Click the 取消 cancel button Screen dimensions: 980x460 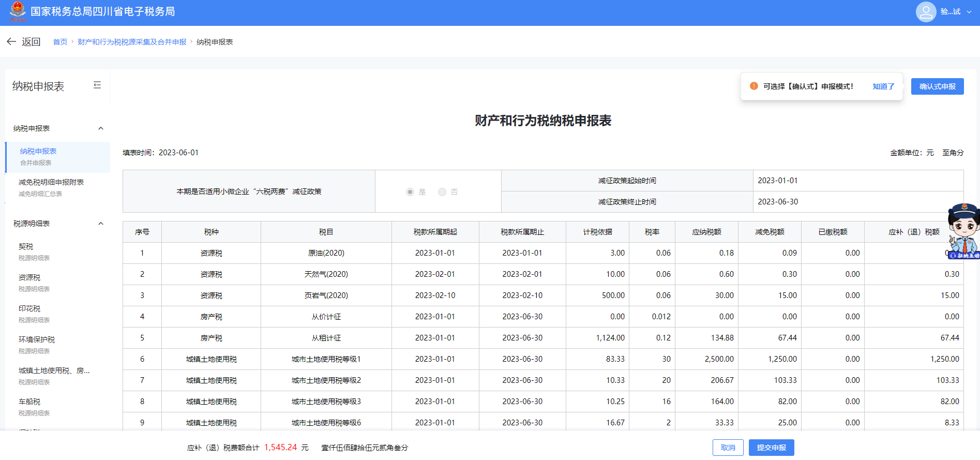click(728, 448)
